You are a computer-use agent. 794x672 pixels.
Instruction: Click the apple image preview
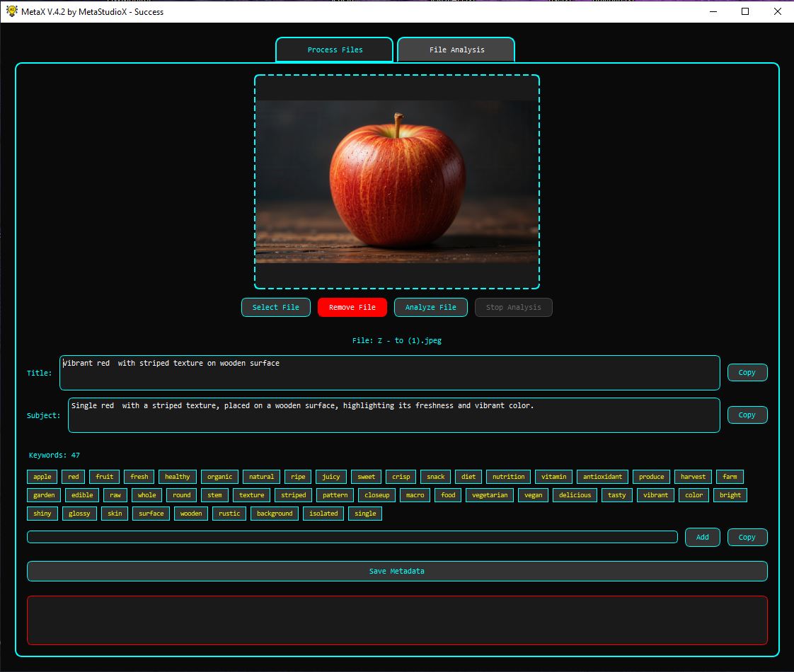pos(397,182)
